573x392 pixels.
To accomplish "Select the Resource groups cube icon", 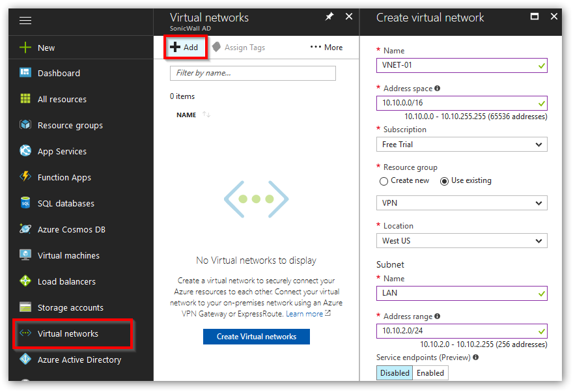I will 25,124.
